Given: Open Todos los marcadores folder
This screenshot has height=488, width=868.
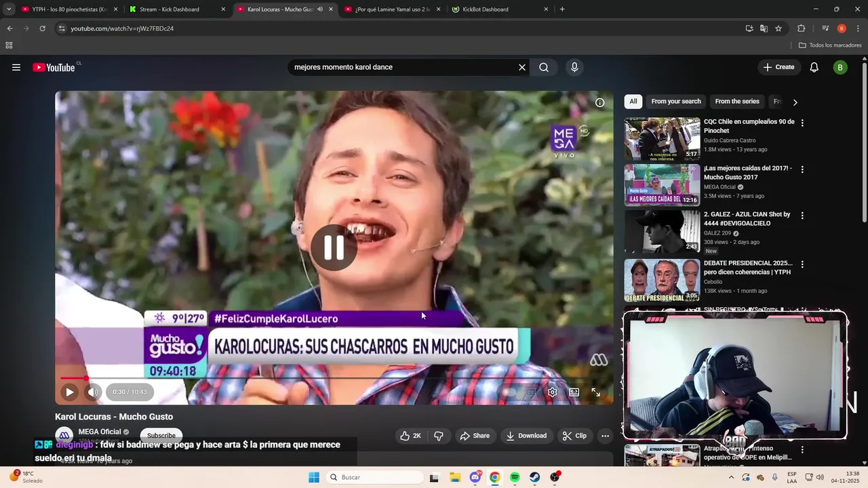Looking at the screenshot, I should pos(830,45).
